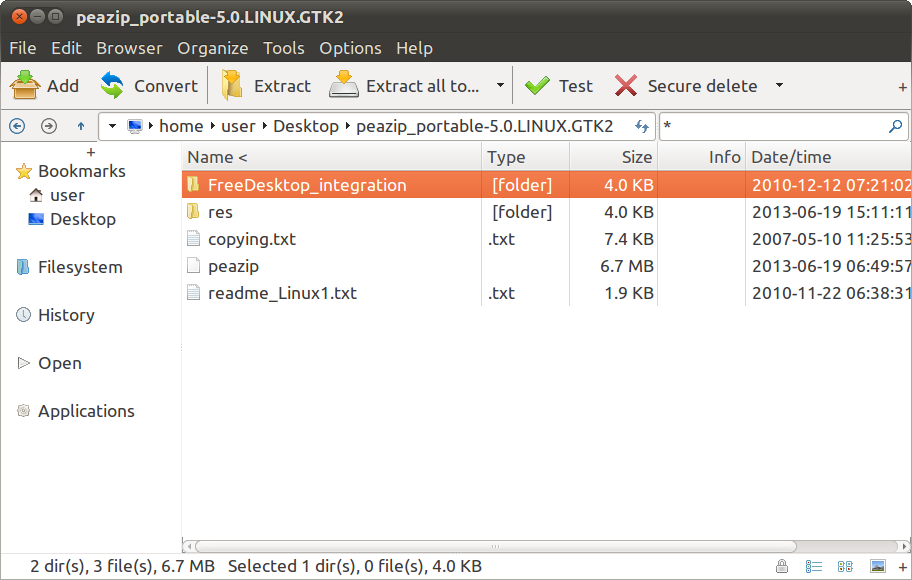Click the plus at the toolbar's right end
912x580 pixels.
point(903,87)
